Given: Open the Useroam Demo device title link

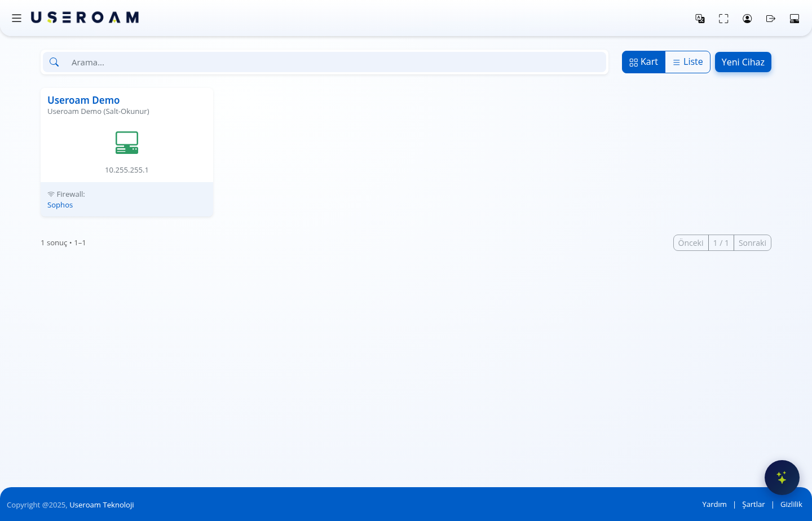Looking at the screenshot, I should 83,100.
